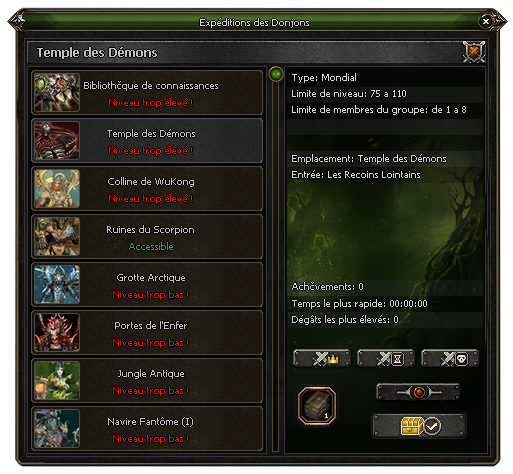Click the Grotte Arctique ice creature portrait
Image resolution: width=513 pixels, height=474 pixels.
pyautogui.click(x=57, y=284)
